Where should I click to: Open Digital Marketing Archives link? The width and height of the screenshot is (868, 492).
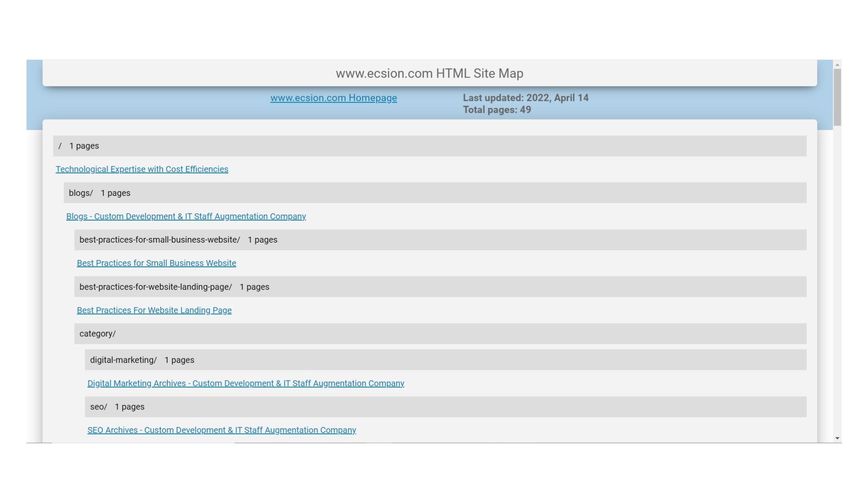(x=246, y=383)
